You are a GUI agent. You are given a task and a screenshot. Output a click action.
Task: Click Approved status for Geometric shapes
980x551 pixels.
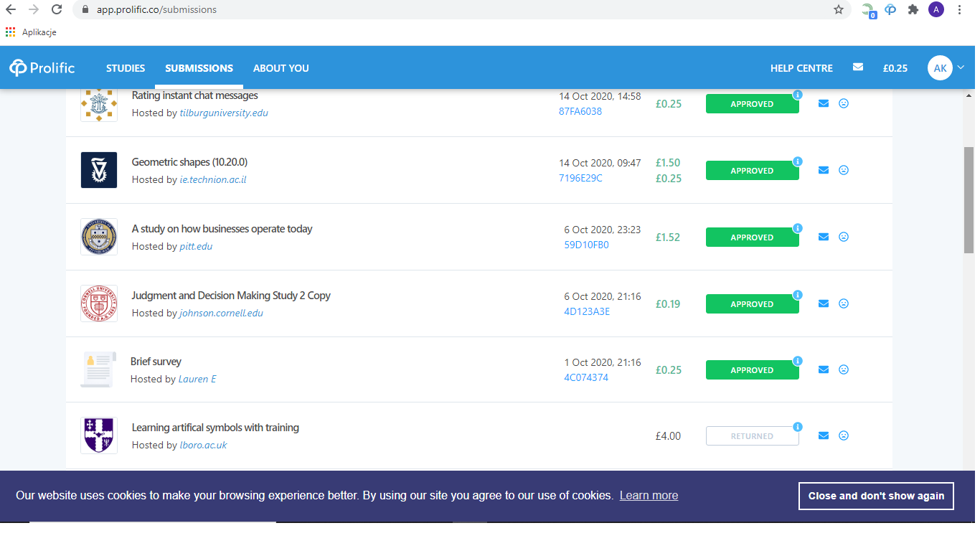click(752, 171)
